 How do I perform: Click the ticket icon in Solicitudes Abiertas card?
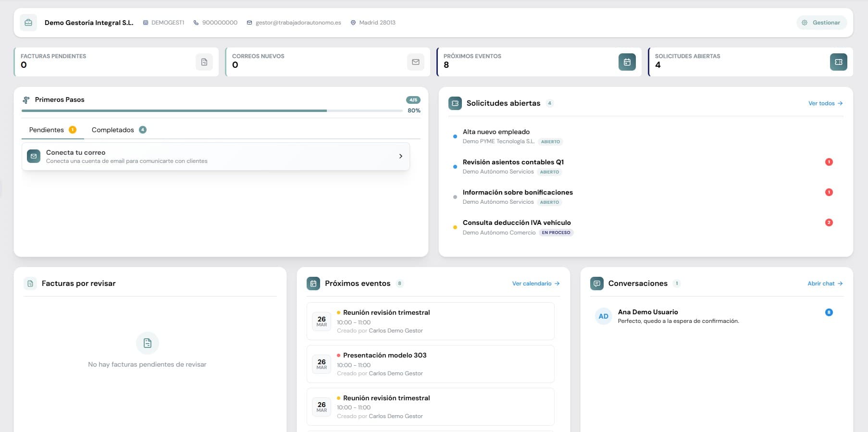pos(839,62)
